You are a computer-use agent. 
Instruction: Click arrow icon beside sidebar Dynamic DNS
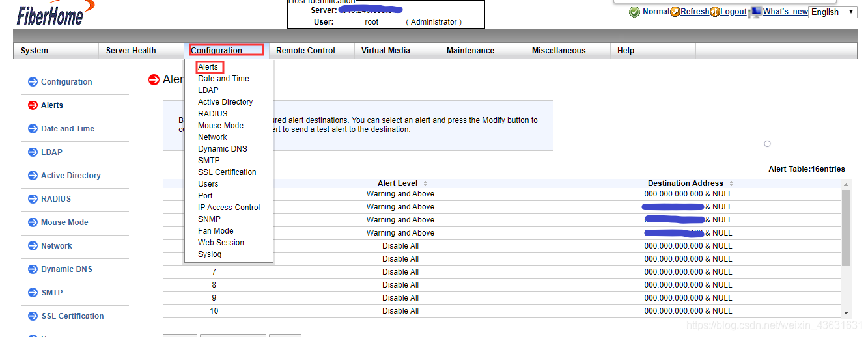(x=33, y=269)
